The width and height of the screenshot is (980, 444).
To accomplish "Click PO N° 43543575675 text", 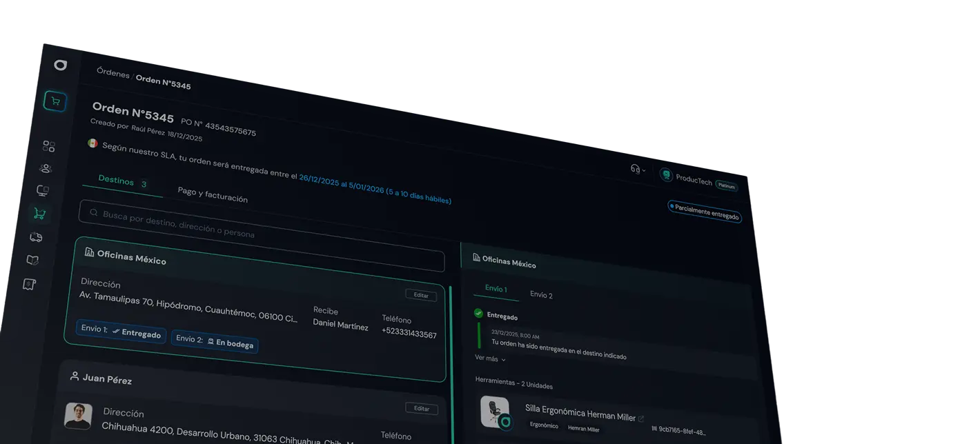I will click(x=218, y=127).
